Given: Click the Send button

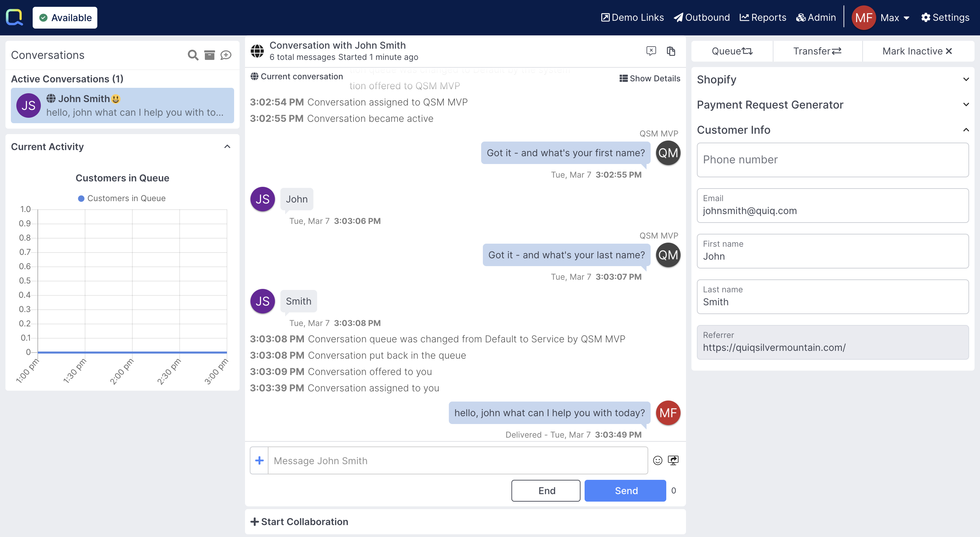Looking at the screenshot, I should coord(625,491).
